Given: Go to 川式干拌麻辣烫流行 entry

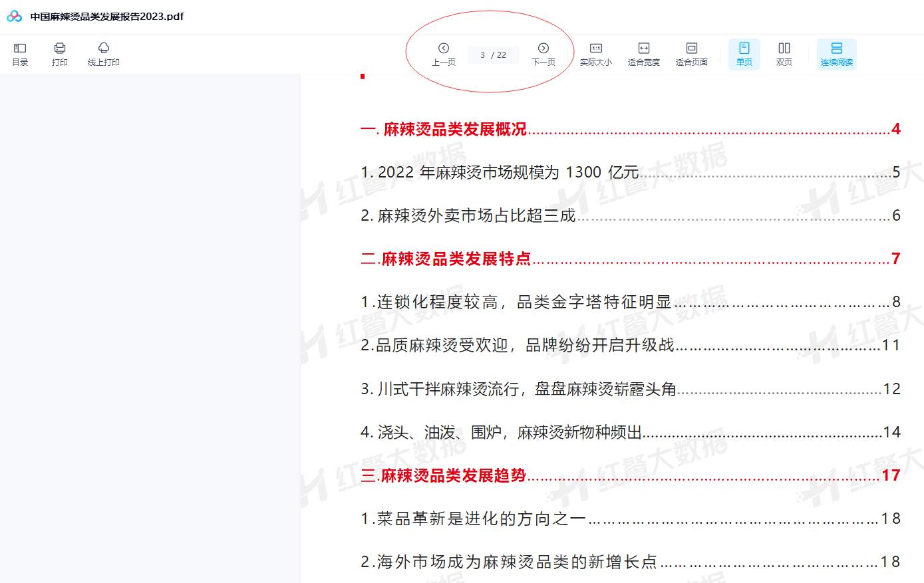Looking at the screenshot, I should 518,389.
